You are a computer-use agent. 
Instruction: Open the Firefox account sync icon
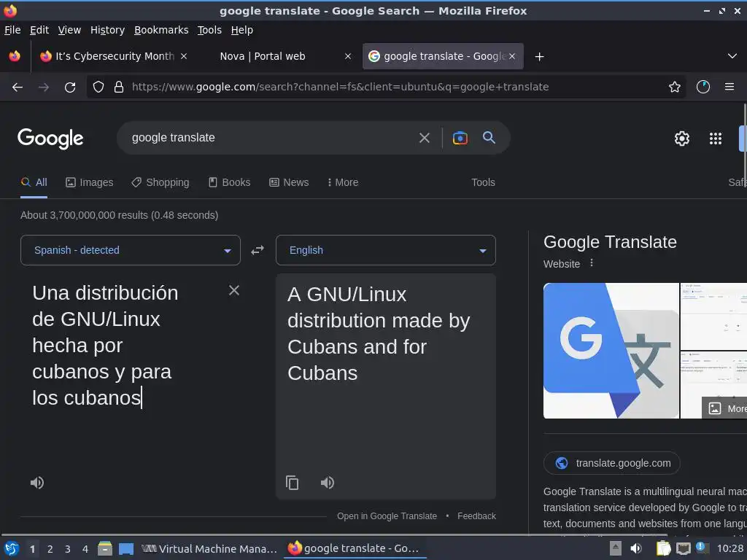pyautogui.click(x=703, y=87)
